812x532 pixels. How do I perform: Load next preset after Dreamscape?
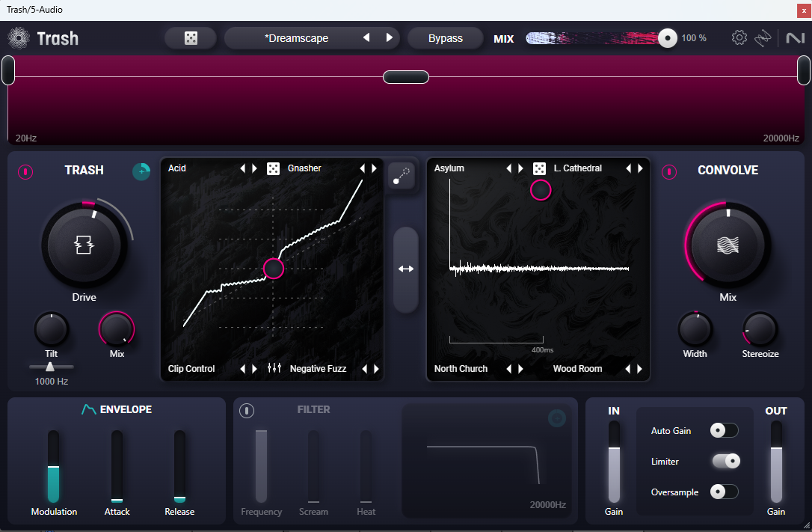[x=390, y=38]
